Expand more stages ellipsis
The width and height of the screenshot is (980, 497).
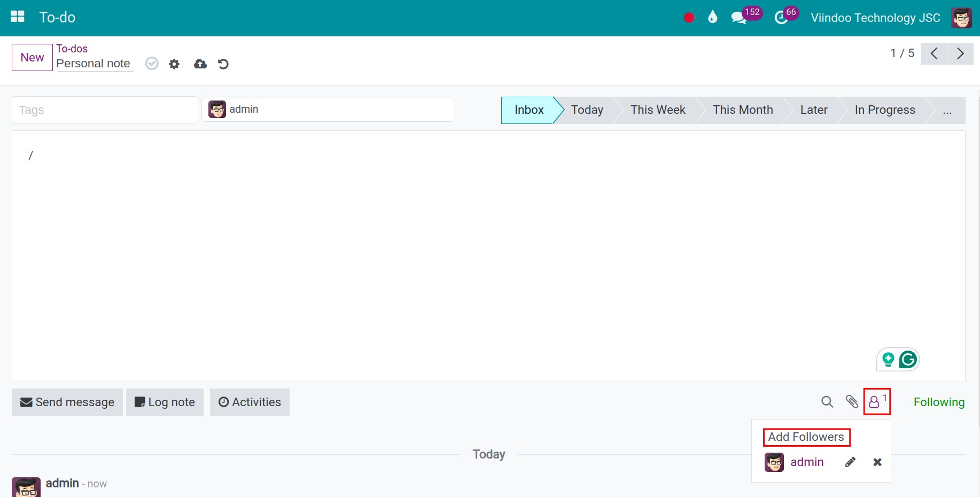pos(947,110)
